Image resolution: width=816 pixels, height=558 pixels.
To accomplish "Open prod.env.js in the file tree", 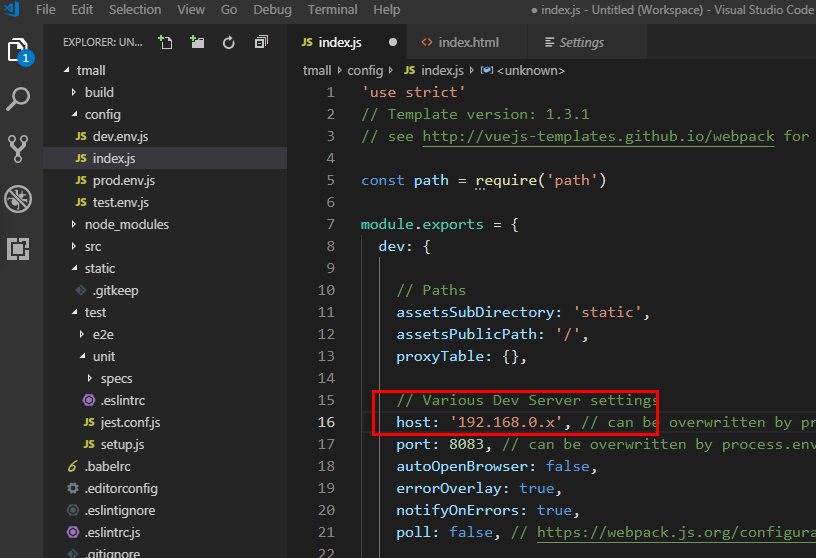I will pos(123,180).
